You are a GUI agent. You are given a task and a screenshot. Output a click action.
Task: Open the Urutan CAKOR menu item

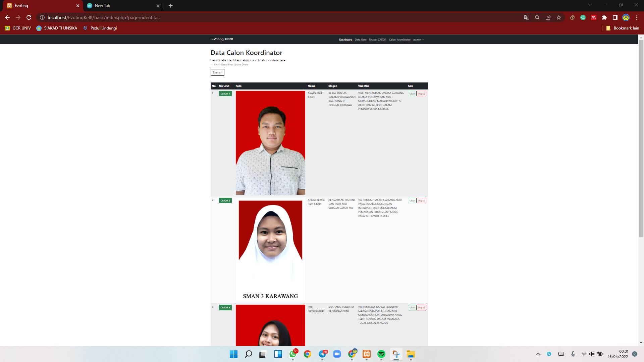[378, 40]
